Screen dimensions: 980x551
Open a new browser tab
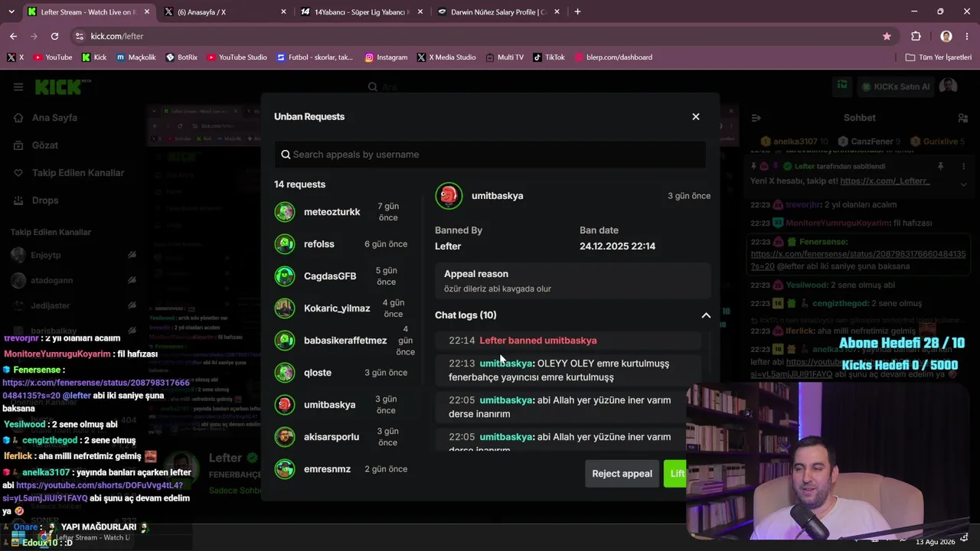tap(577, 11)
